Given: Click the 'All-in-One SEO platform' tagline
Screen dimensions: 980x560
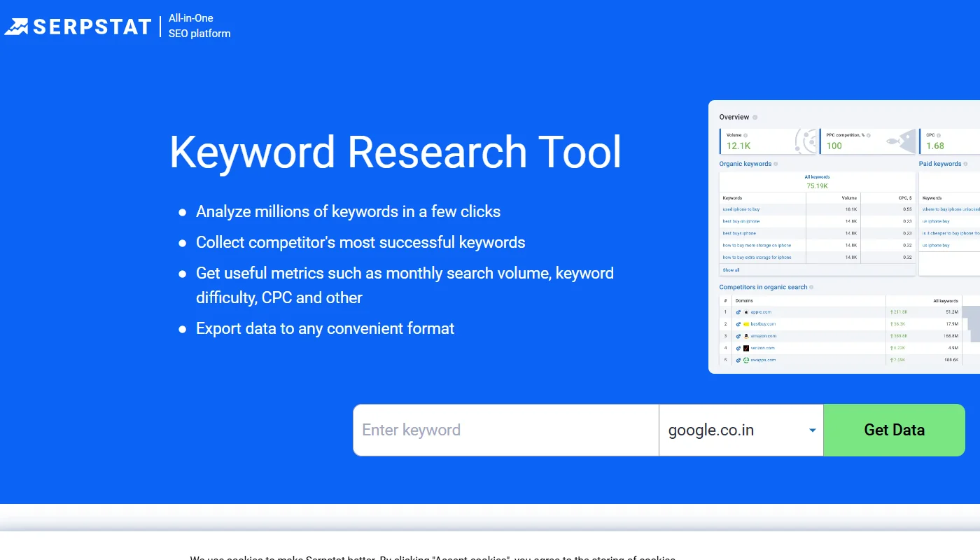Looking at the screenshot, I should 199,26.
